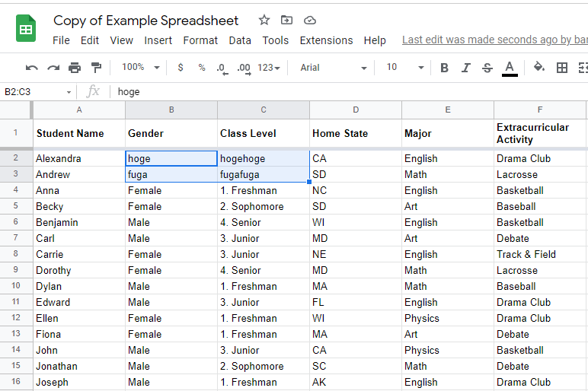
Task: Click the redo arrow icon
Action: tap(53, 68)
